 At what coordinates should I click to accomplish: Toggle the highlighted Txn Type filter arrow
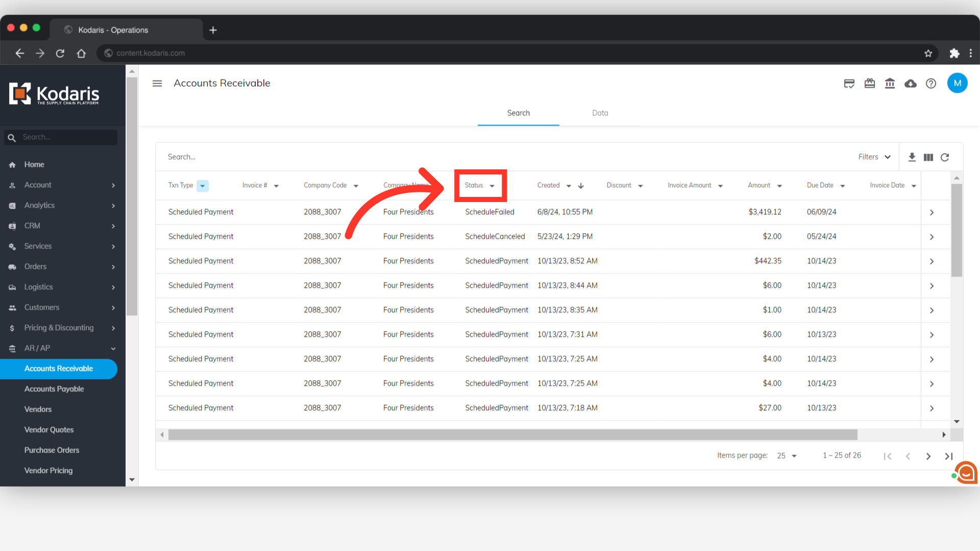coord(203,186)
